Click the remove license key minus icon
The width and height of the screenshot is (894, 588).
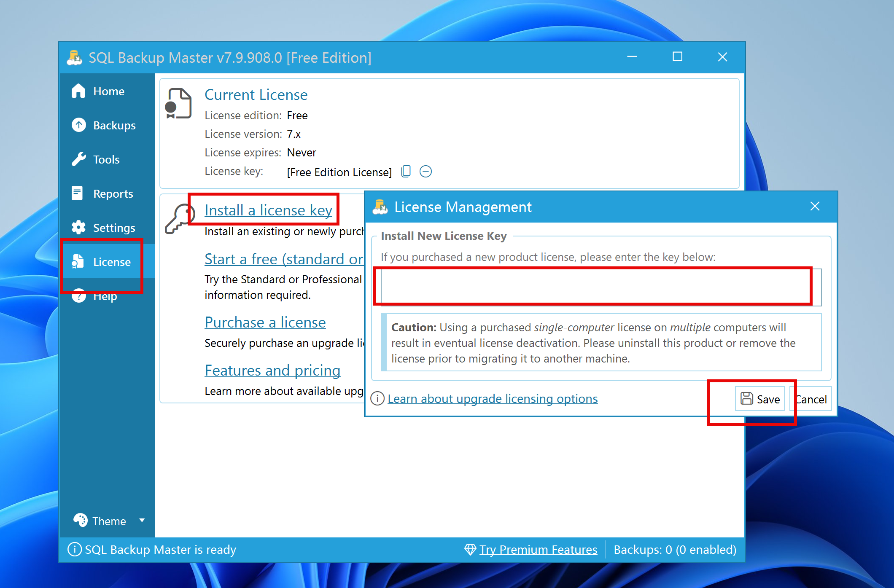425,172
